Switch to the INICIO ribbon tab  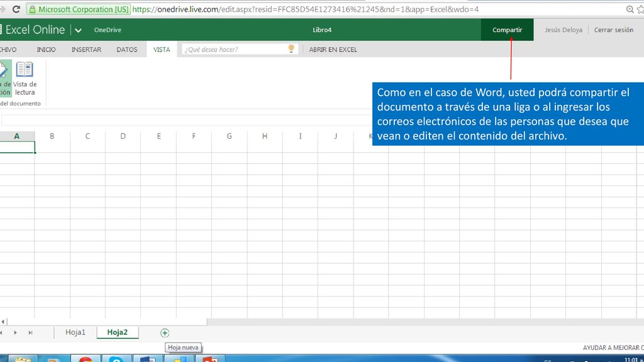46,50
